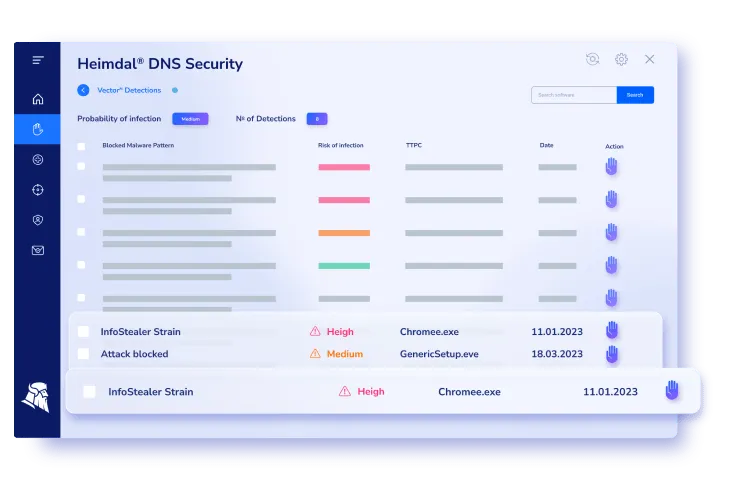Click the orange risk bar
Screen dimensions: 730x500
point(344,233)
